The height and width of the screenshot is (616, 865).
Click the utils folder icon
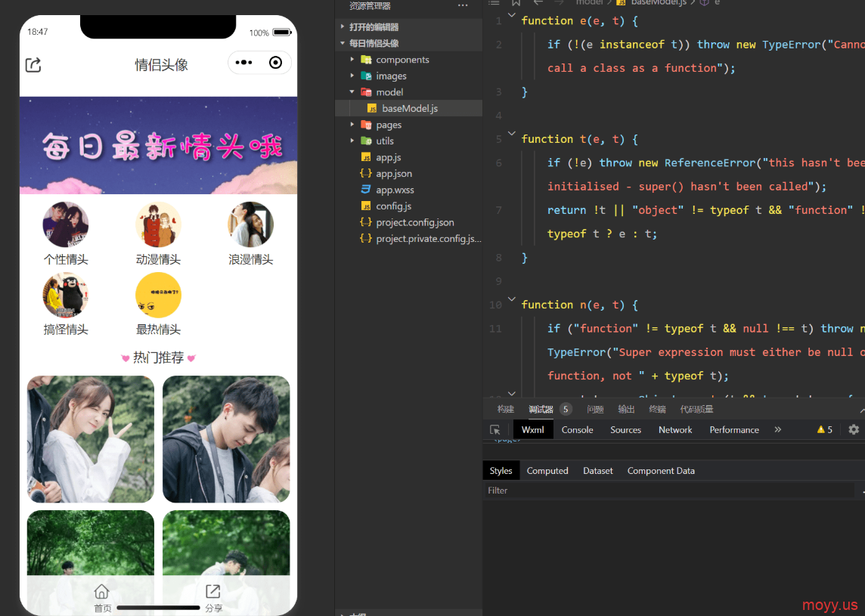(x=366, y=141)
